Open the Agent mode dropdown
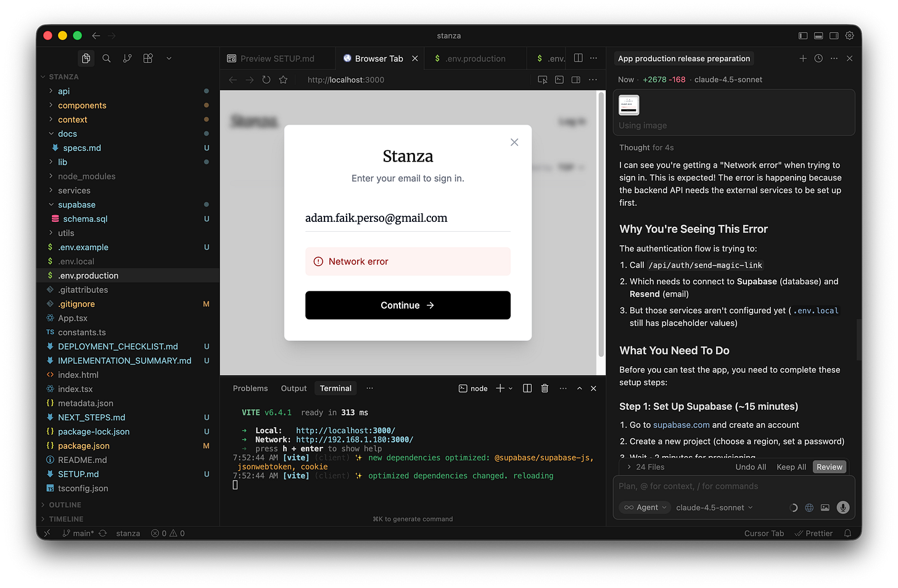The image size is (898, 588). click(x=645, y=507)
